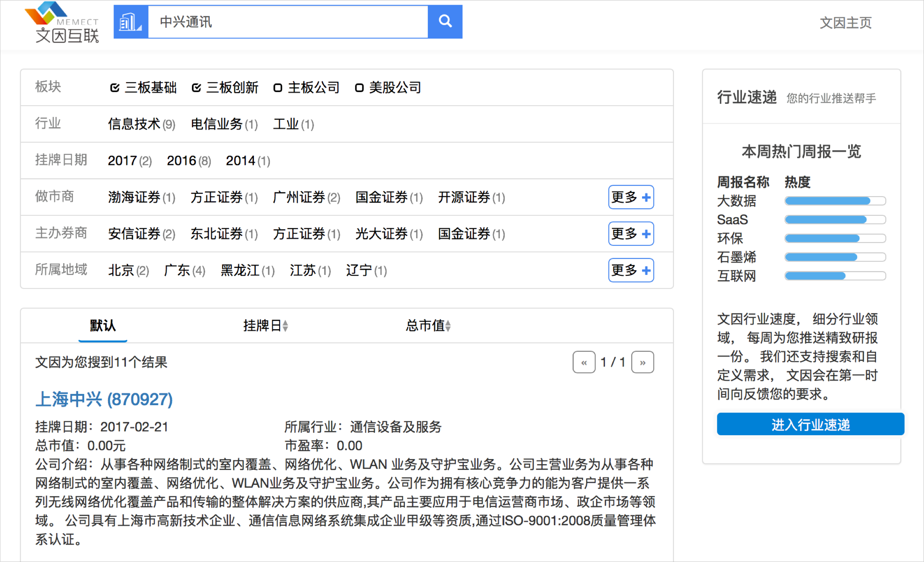
Task: Go to previous results page «
Action: point(584,362)
